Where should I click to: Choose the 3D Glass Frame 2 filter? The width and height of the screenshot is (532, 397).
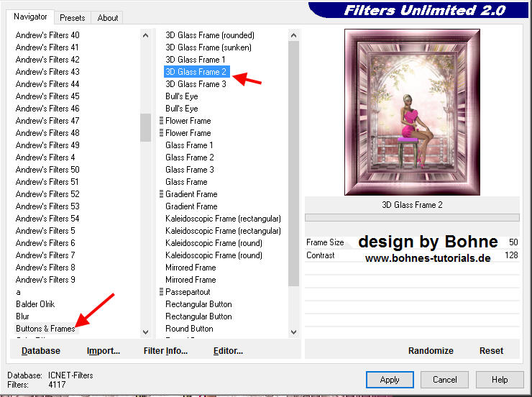(196, 72)
